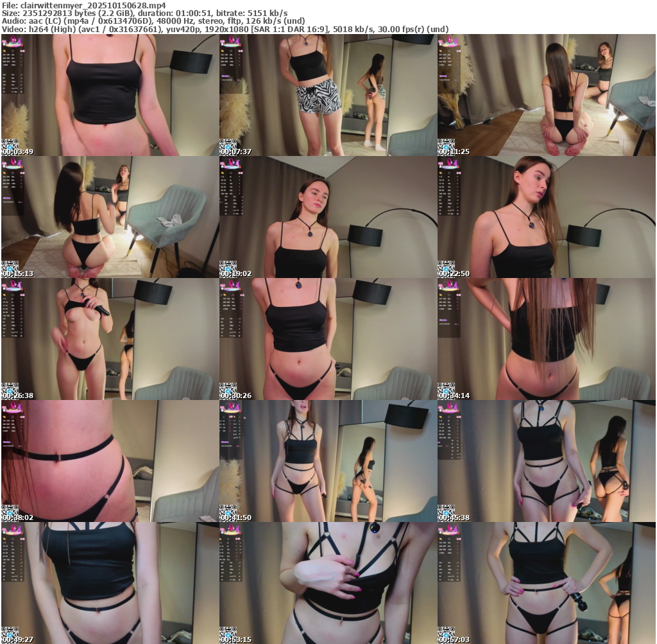Select the thumbnail stamped 00:11:25
The image size is (657, 644).
547,95
